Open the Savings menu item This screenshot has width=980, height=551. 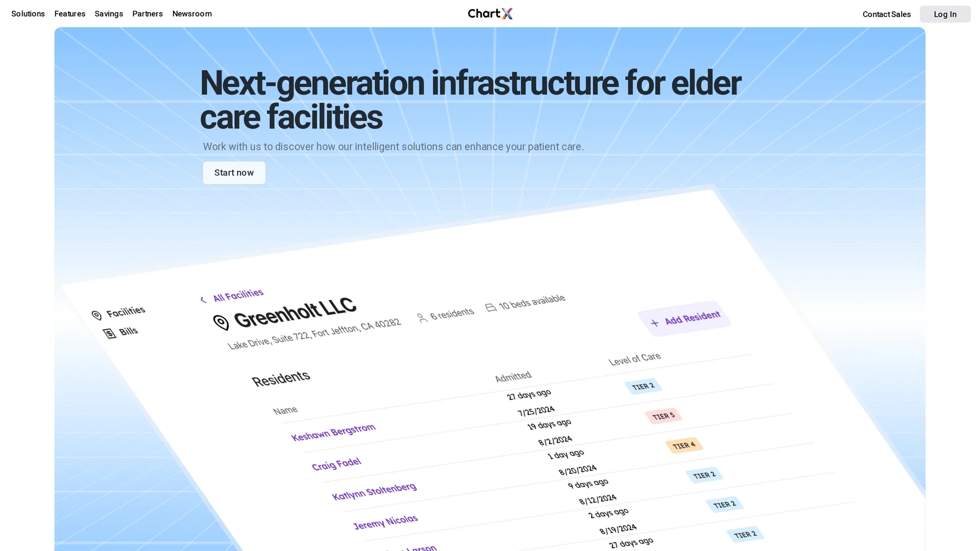coord(109,14)
